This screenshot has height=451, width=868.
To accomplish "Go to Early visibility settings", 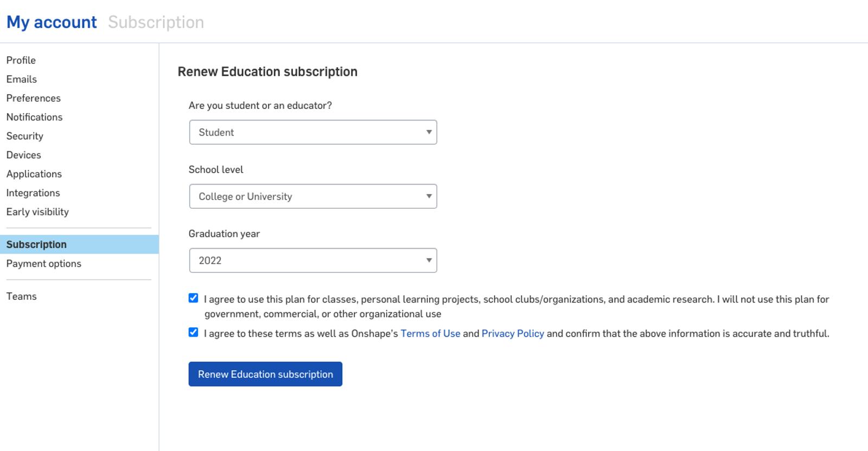I will click(37, 212).
